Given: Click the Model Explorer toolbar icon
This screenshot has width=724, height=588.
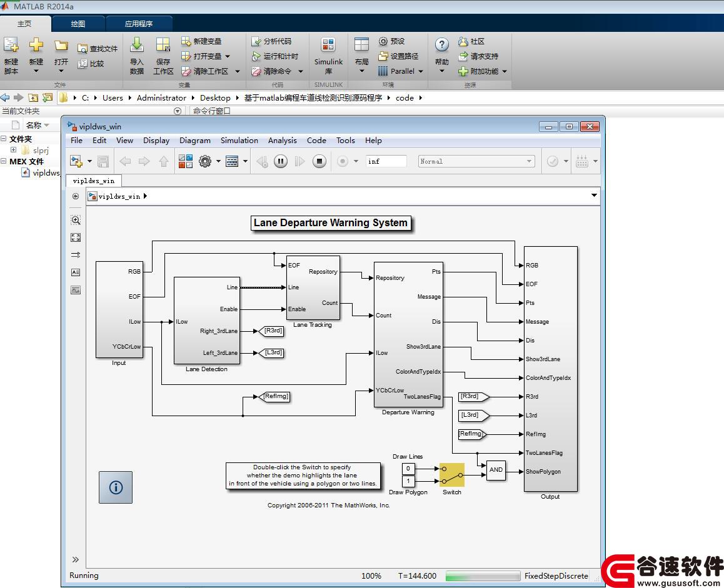Looking at the screenshot, I should tap(232, 161).
